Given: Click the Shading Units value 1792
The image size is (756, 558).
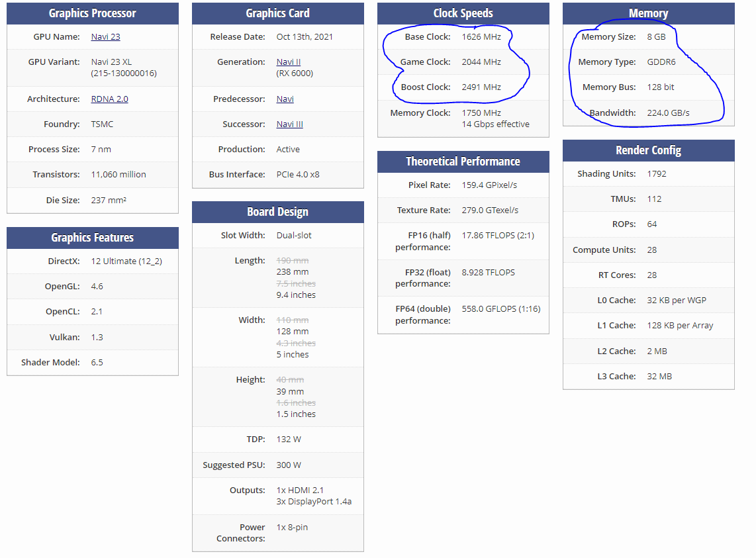Looking at the screenshot, I should click(657, 173).
